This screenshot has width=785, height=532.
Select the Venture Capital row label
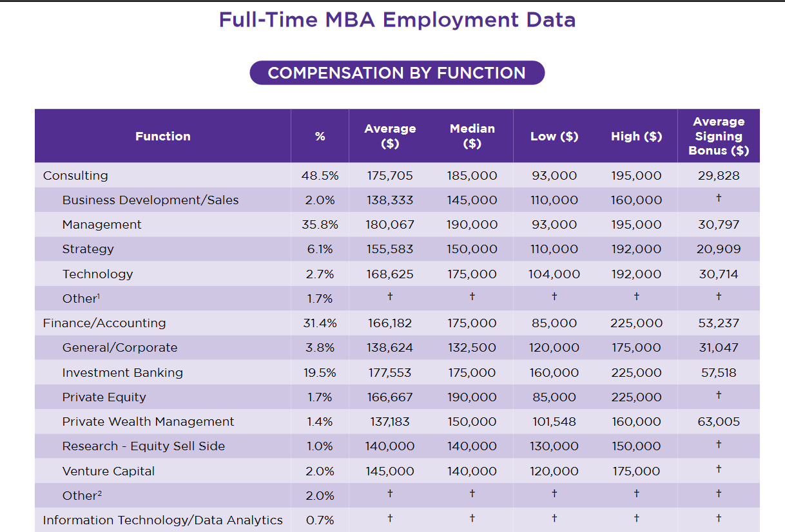tap(108, 471)
